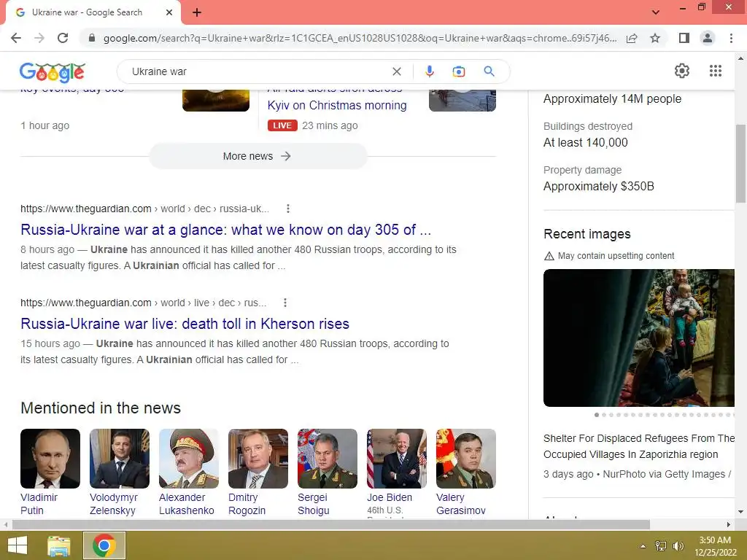Click the More news button
747x560 pixels.
(x=258, y=156)
